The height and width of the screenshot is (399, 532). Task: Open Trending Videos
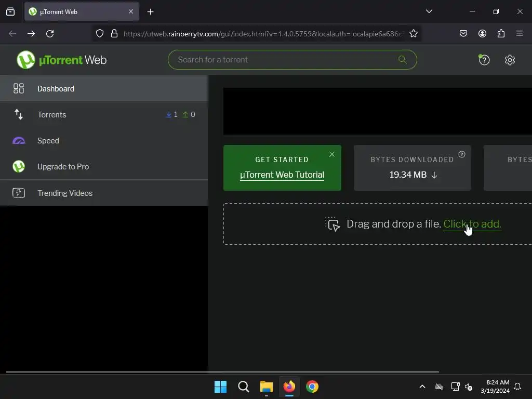[x=104, y=193]
